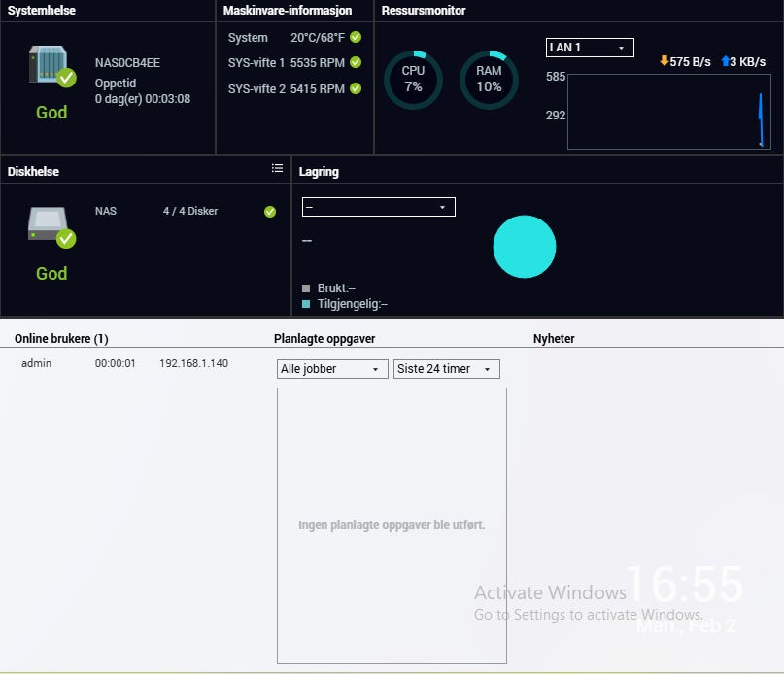Screen dimensions: 784x674
Task: Click the CPU 7% usage gauge
Action: point(413,80)
